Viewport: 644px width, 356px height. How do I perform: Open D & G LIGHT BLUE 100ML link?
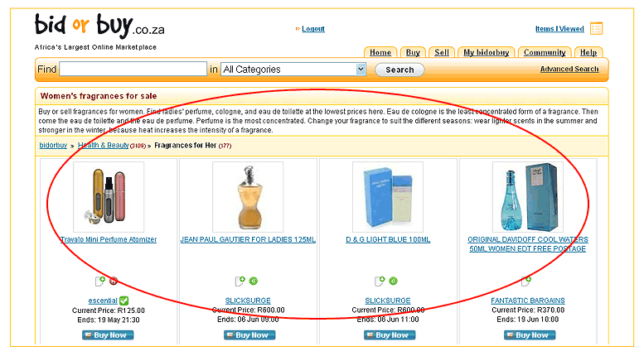(x=388, y=239)
